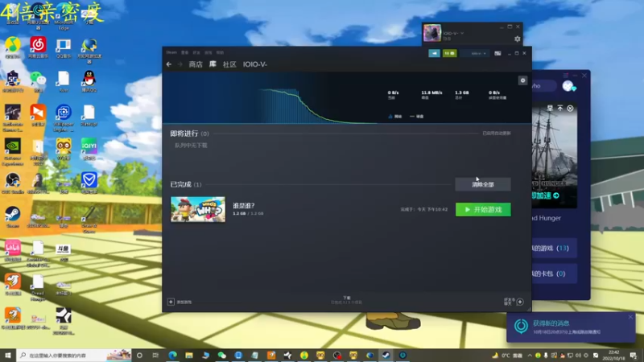The height and width of the screenshot is (362, 644).
Task: Click the teal announcements megaphone icon
Action: point(434,53)
